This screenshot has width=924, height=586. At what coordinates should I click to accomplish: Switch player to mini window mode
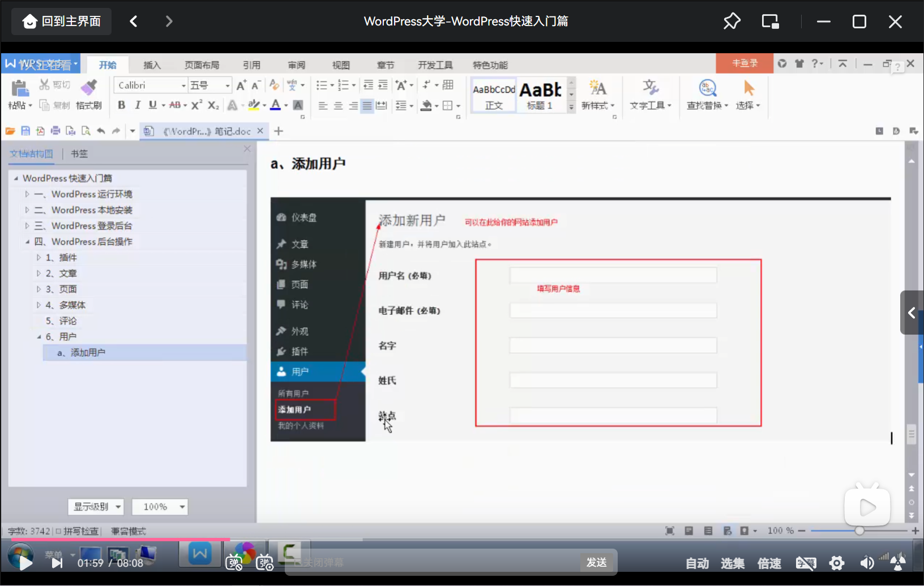point(770,22)
